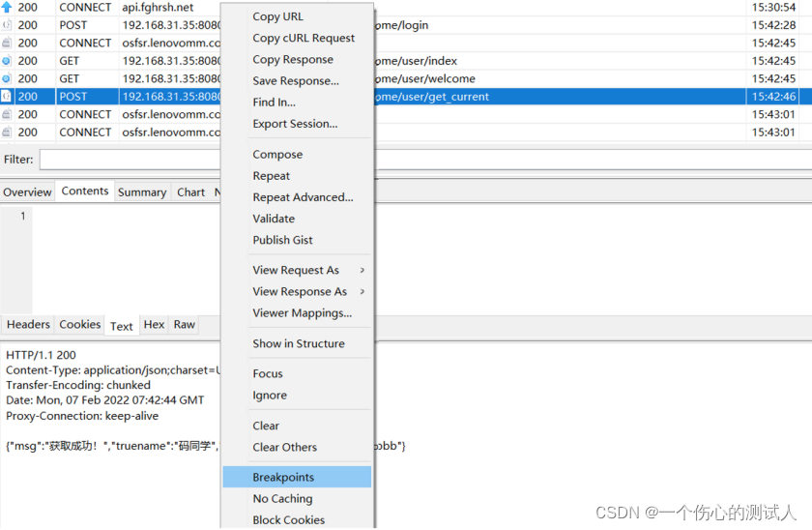The image size is (812, 530).
Task: Switch to Contents tab
Action: (85, 191)
